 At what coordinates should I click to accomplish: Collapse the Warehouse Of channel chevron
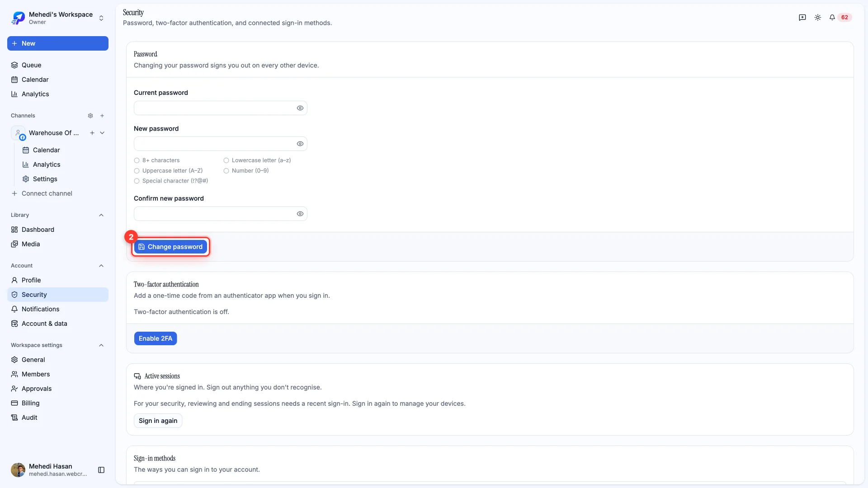coord(102,133)
